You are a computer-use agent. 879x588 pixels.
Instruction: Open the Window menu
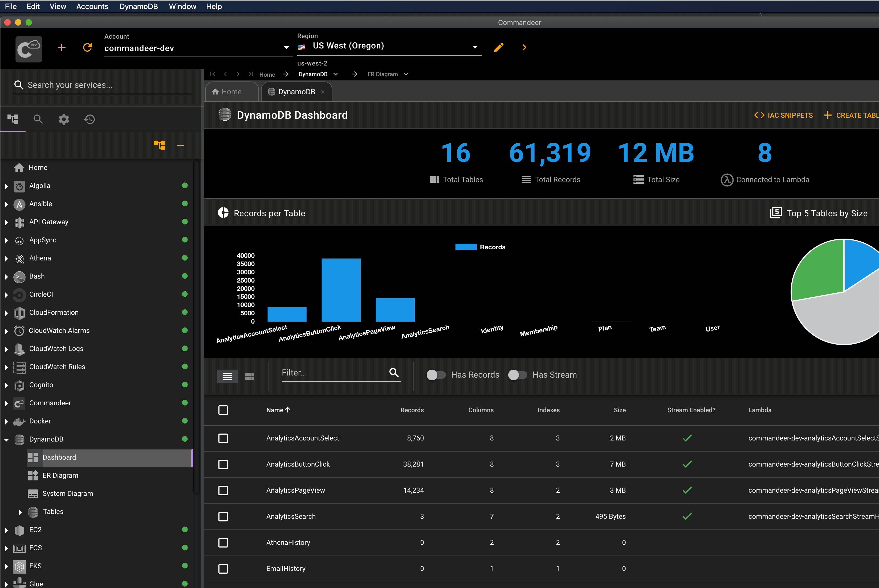click(x=182, y=6)
